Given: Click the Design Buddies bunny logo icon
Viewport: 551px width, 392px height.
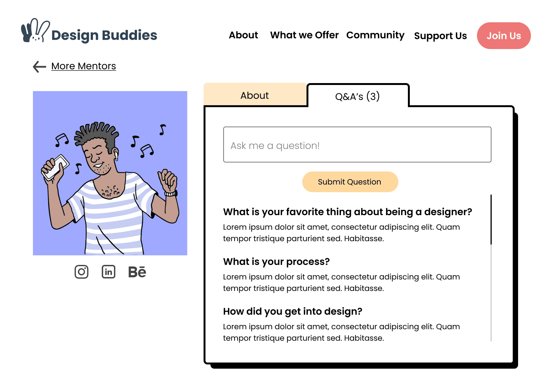Looking at the screenshot, I should pos(35,30).
